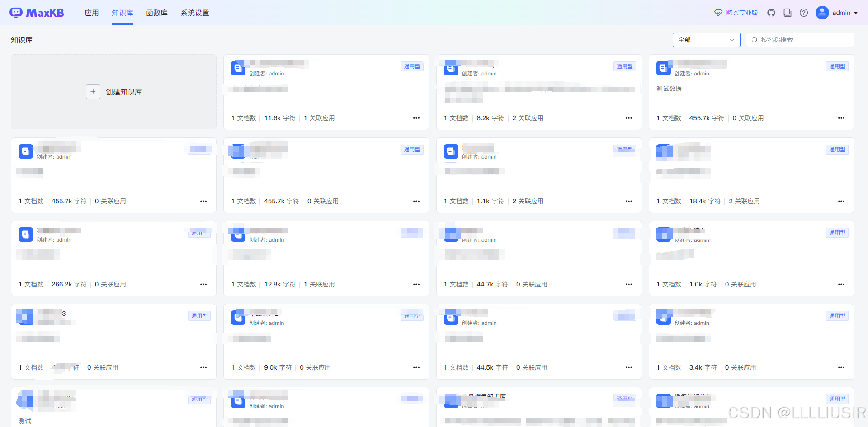The image size is (868, 427).
Task: Open the GitHub repository icon
Action: coord(771,13)
